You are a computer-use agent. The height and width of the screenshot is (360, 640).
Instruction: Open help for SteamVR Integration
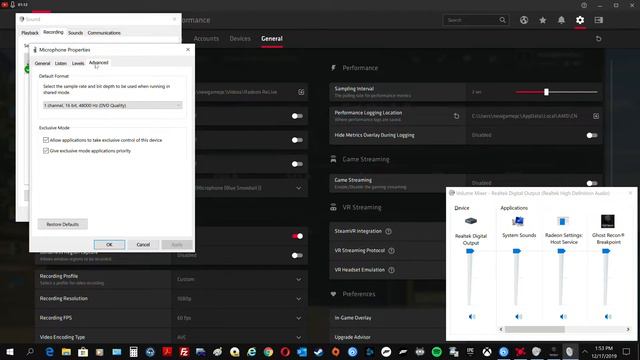[389, 231]
